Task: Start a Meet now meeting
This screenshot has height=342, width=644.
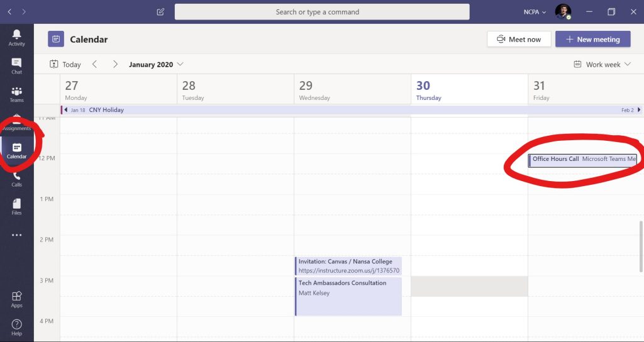Action: pos(519,40)
